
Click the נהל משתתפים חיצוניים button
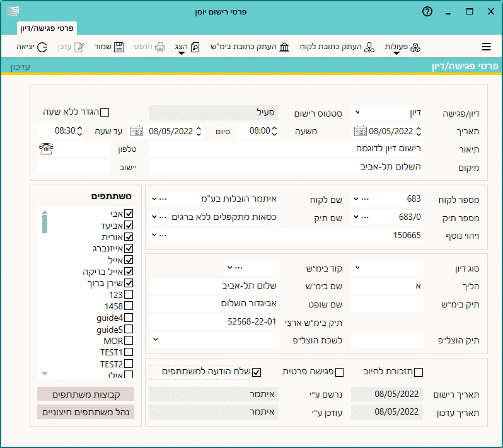click(x=86, y=411)
